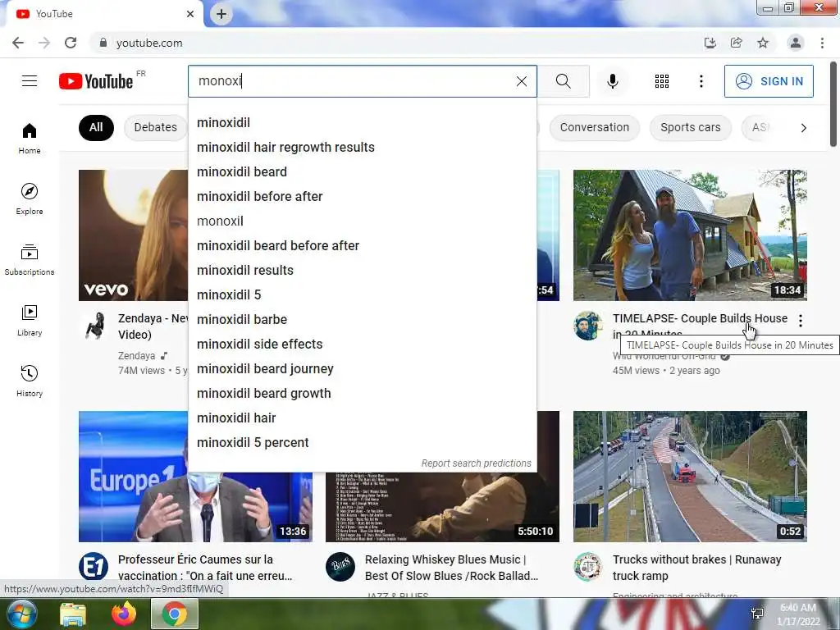Image resolution: width=840 pixels, height=630 pixels.
Task: Click Report search predictions link
Action: click(477, 463)
